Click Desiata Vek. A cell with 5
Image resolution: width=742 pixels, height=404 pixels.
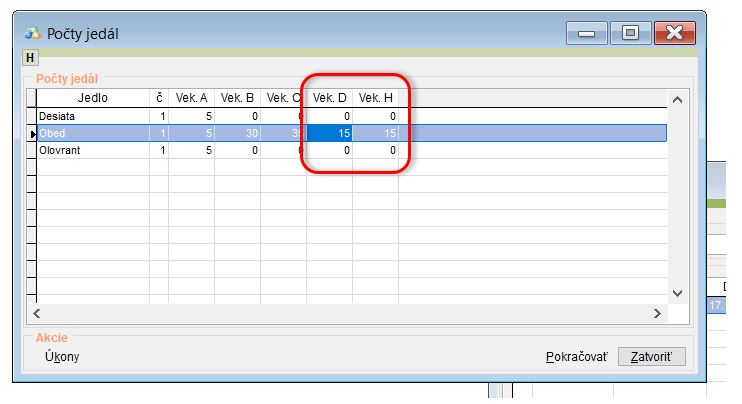tap(191, 116)
